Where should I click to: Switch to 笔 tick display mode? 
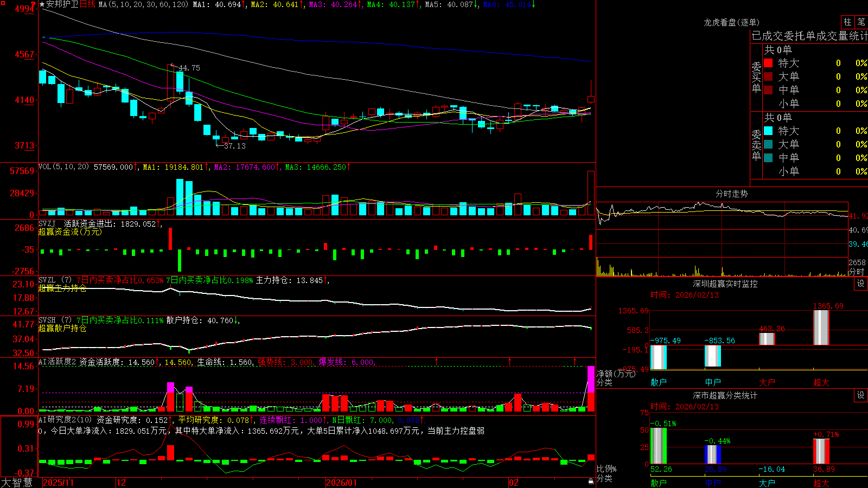click(x=861, y=22)
